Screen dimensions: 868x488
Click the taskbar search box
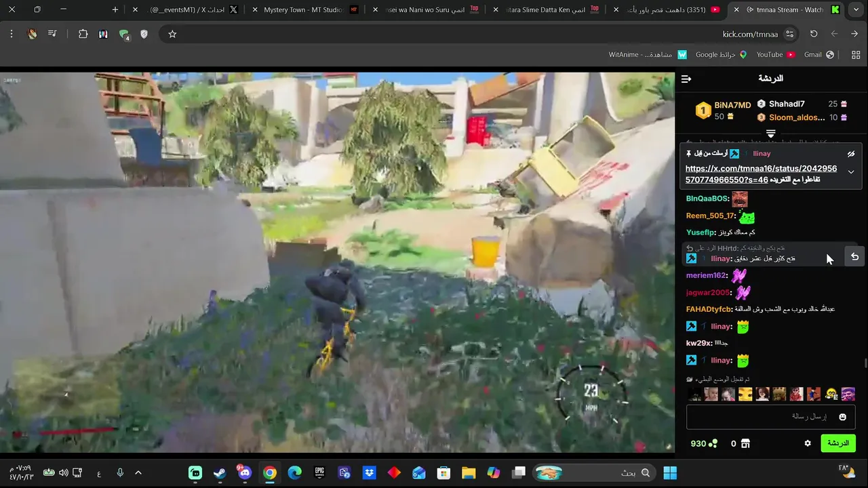tap(595, 472)
